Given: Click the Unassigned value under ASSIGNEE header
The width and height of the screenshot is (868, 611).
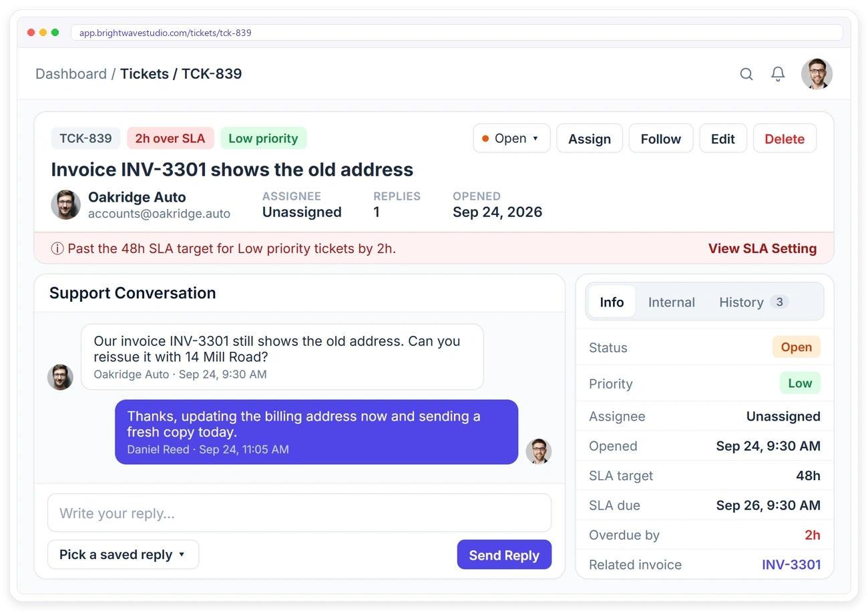Looking at the screenshot, I should pyautogui.click(x=302, y=212).
